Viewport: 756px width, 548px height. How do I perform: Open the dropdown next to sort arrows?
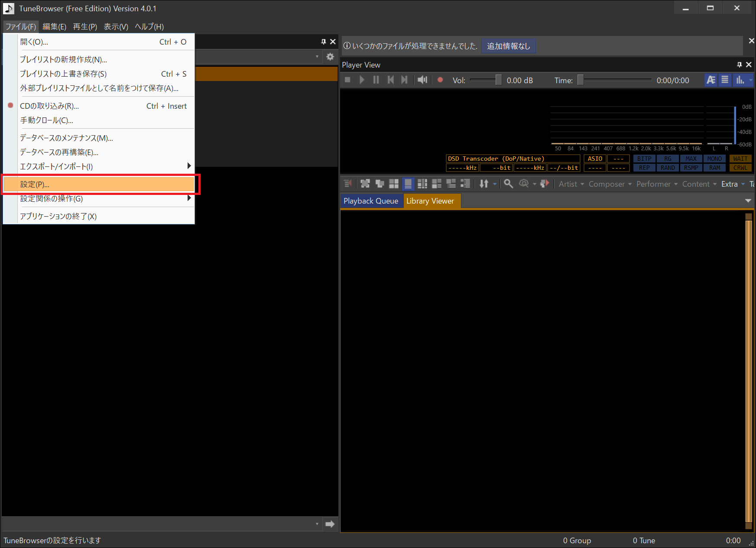click(x=494, y=184)
